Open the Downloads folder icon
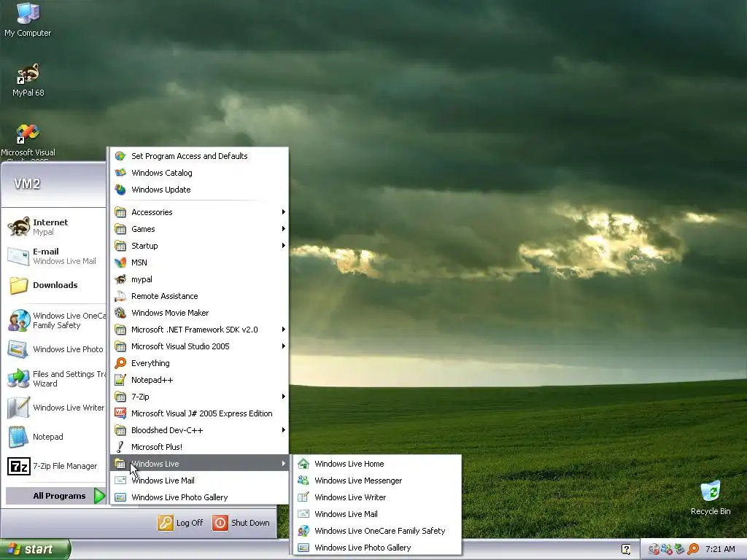Screen dimensions: 747x560 pyautogui.click(x=18, y=285)
